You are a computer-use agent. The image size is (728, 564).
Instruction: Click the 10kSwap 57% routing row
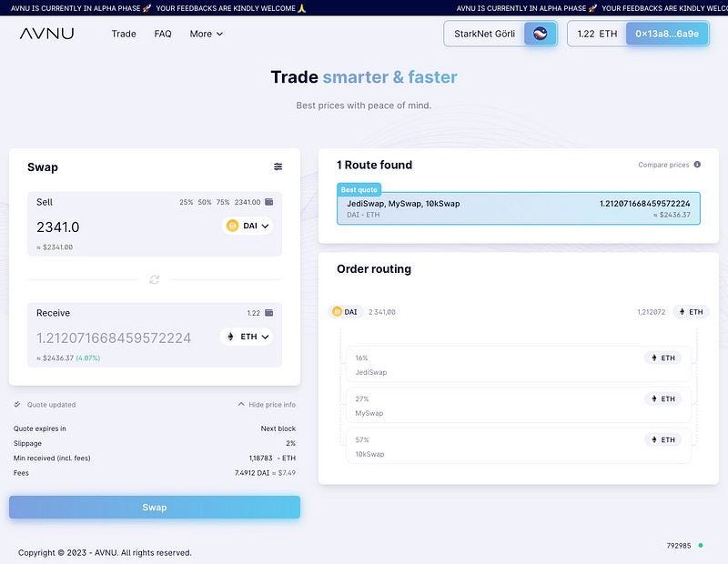coord(518,446)
